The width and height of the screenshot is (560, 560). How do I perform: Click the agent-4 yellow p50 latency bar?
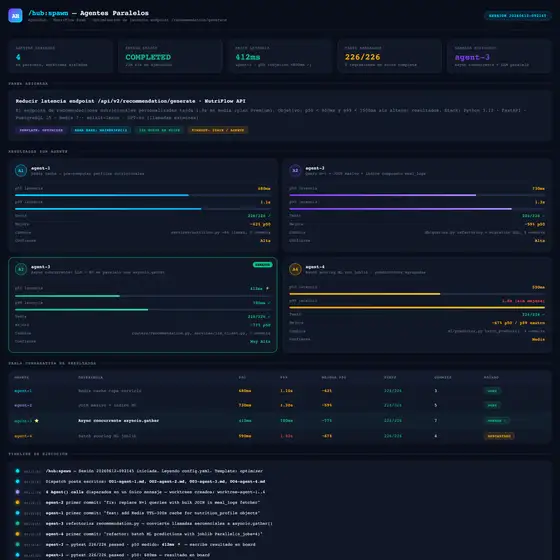417,294
